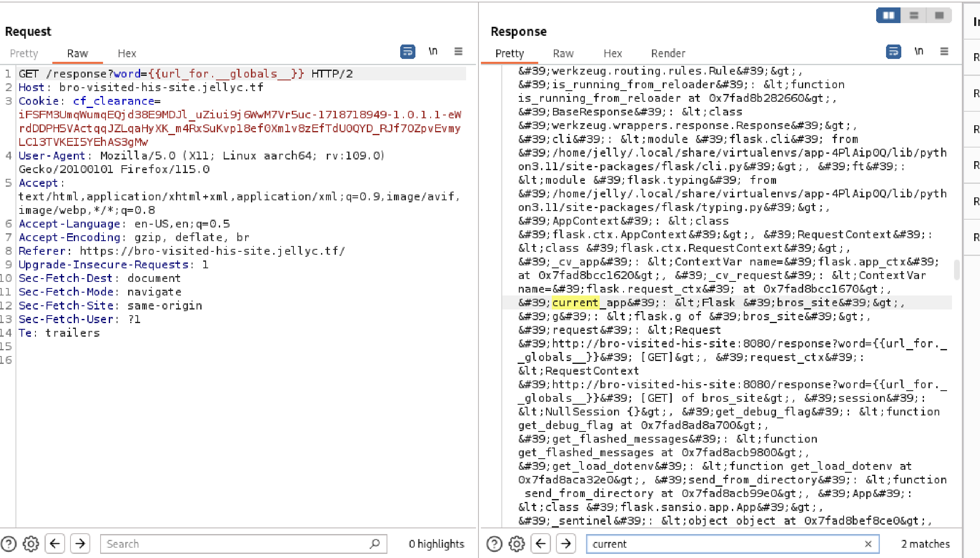Toggle word wrap icon in Response panel

click(893, 52)
